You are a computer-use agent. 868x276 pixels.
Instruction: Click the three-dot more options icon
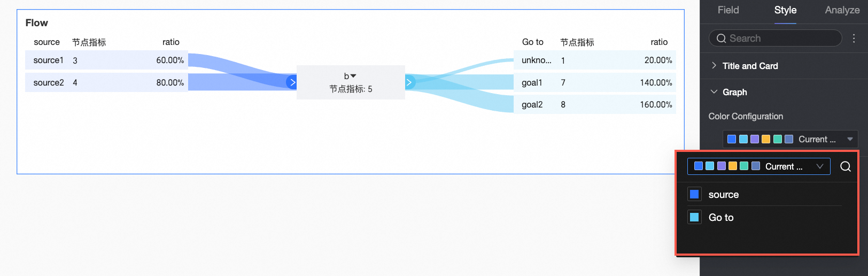(854, 38)
